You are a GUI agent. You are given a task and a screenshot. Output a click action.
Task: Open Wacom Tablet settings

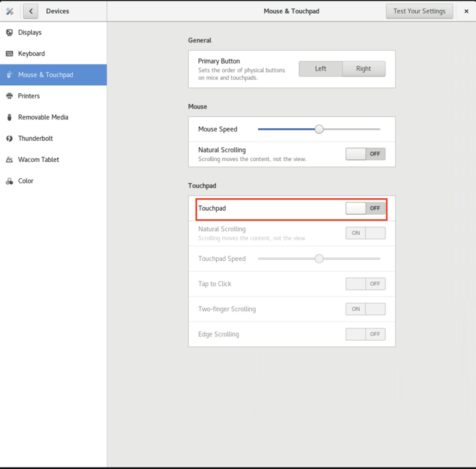pyautogui.click(x=54, y=160)
